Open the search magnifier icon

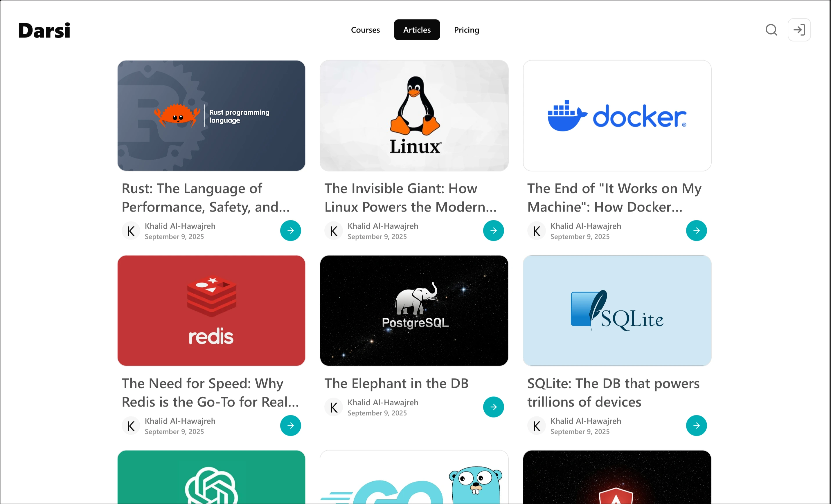tap(771, 30)
